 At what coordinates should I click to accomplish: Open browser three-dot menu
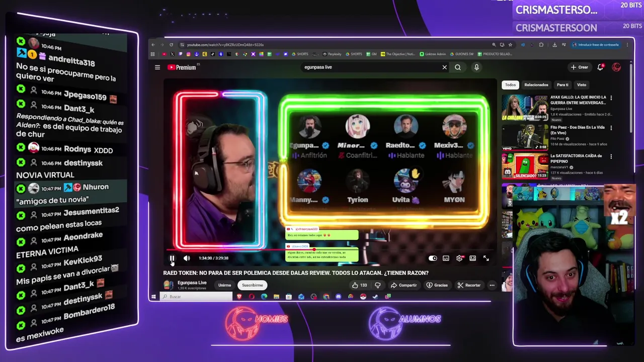(x=627, y=45)
